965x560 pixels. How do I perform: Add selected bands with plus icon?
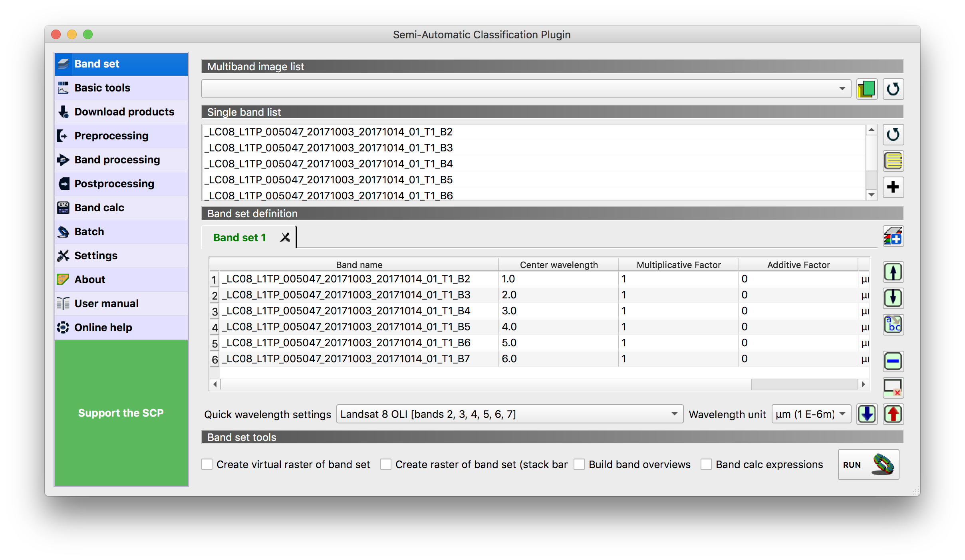pos(893,187)
